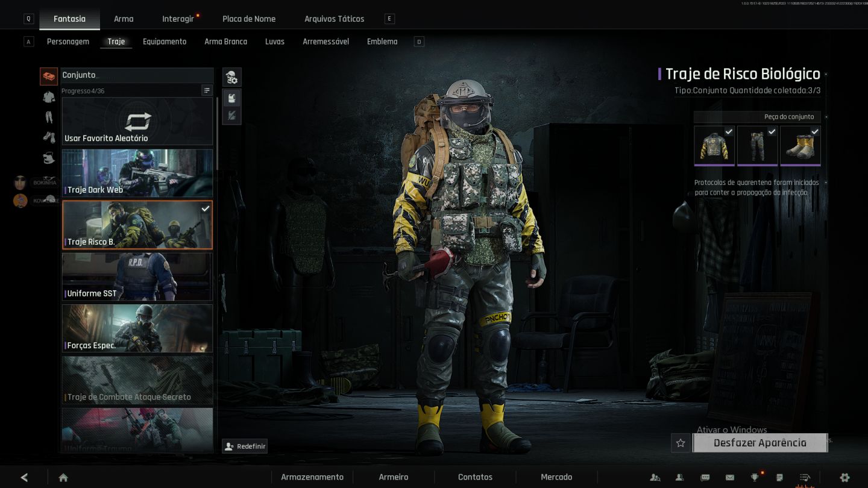The height and width of the screenshot is (488, 868).
Task: Select the Personagem sub-tab
Action: [x=68, y=42]
